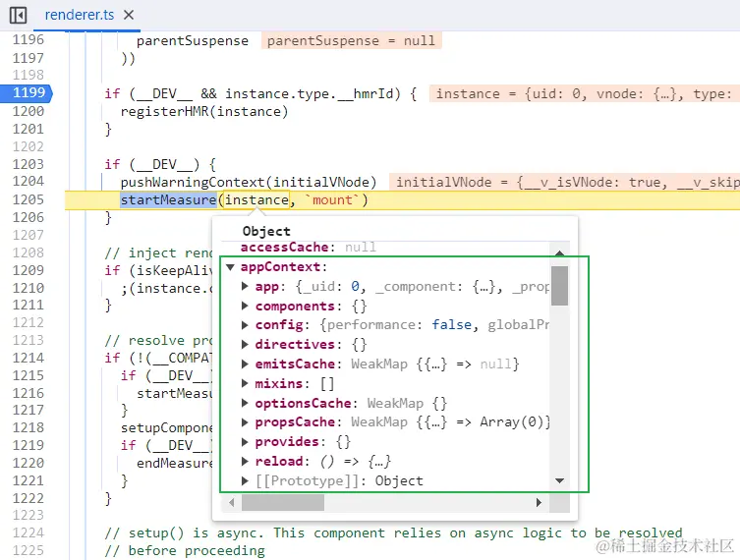Click the popup vertical scrollbar thumb
This screenshot has width=740, height=560.
[x=560, y=286]
